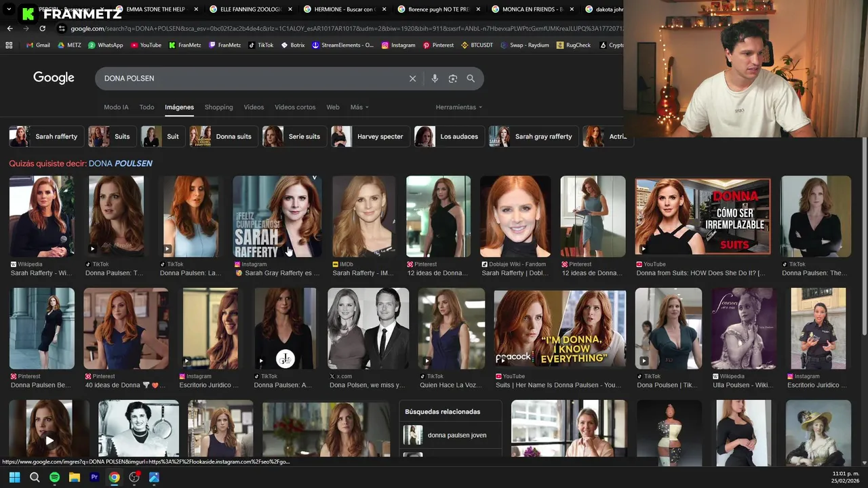Open the BTCUSDT bookmark
Screen dimensions: 868x488
point(477,45)
